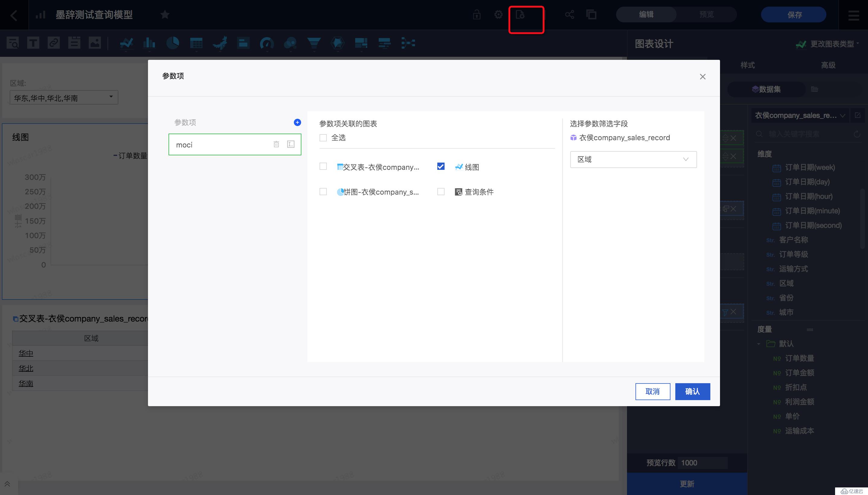Add a flow relation chart

tap(408, 44)
